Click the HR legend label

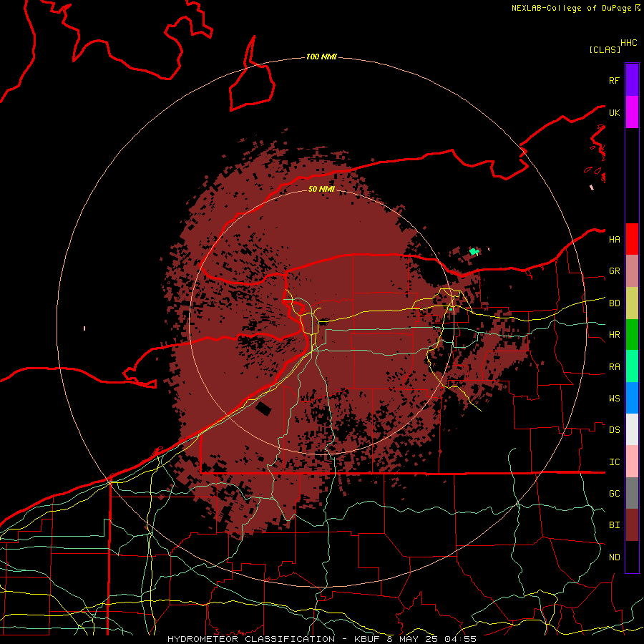click(614, 335)
